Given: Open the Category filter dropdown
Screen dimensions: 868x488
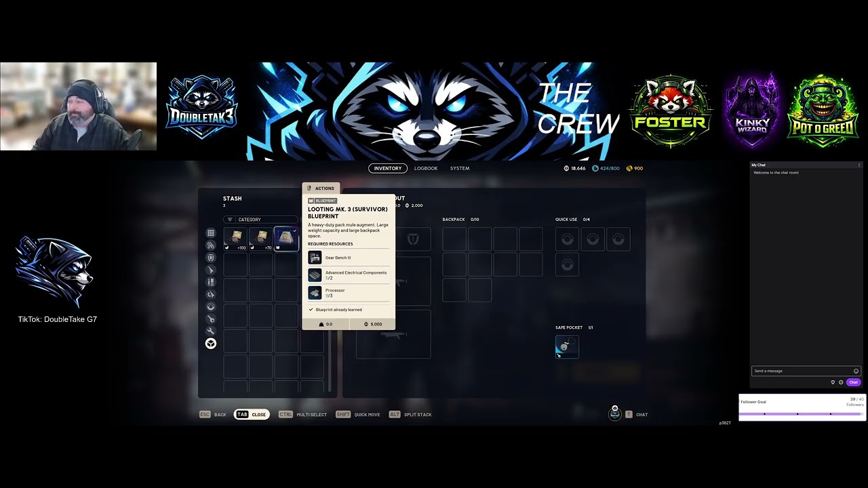Looking at the screenshot, I should coord(260,220).
